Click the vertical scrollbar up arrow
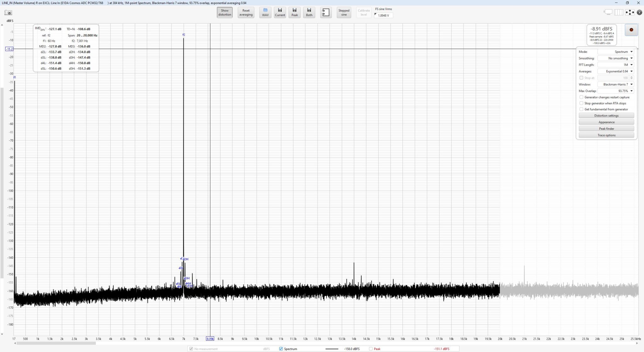This screenshot has width=644, height=352. click(2, 25)
